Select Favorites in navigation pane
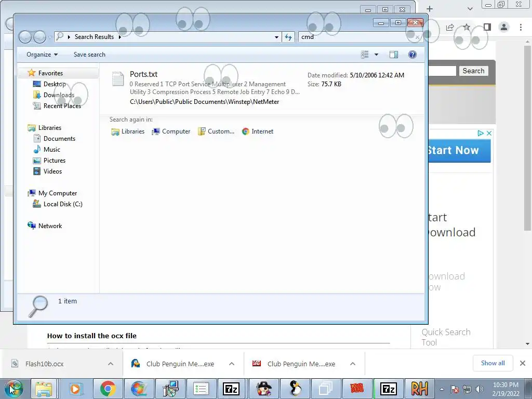Image resolution: width=532 pixels, height=399 pixels. coord(50,73)
